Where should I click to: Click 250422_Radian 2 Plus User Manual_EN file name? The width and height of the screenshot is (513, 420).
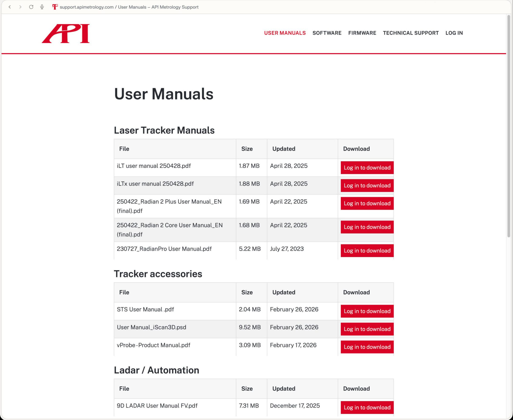(x=169, y=206)
